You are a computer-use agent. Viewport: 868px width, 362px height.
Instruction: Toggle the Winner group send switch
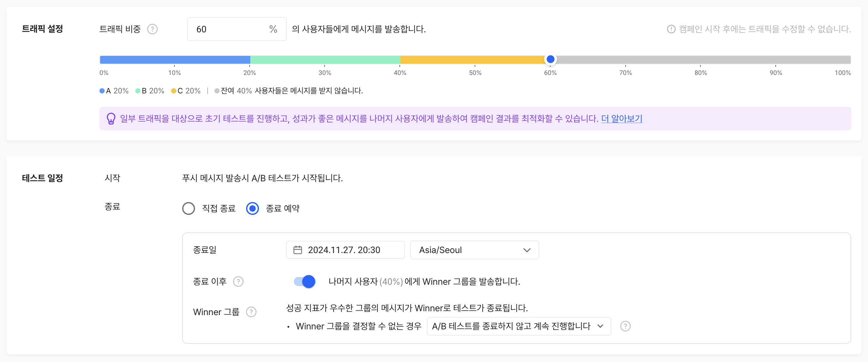(x=304, y=282)
